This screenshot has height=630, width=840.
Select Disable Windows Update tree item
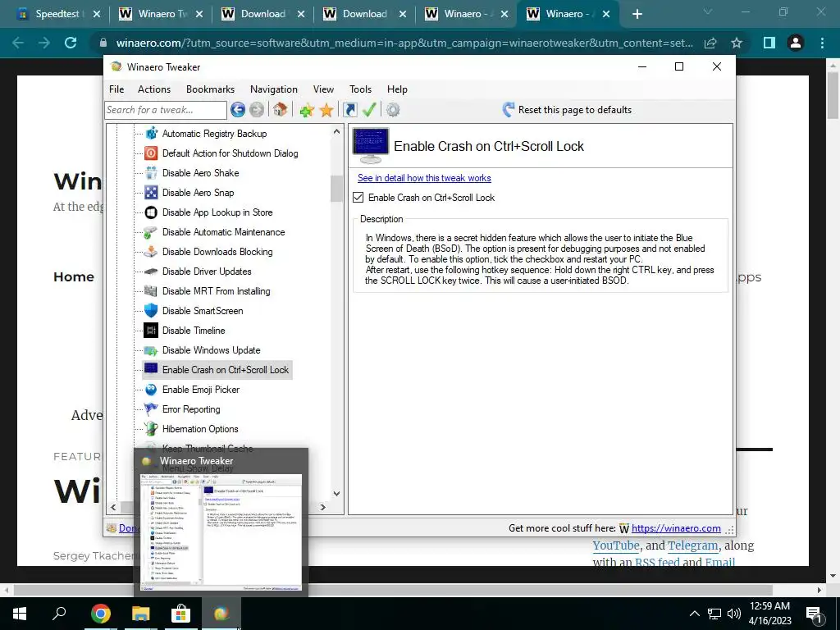(x=211, y=350)
